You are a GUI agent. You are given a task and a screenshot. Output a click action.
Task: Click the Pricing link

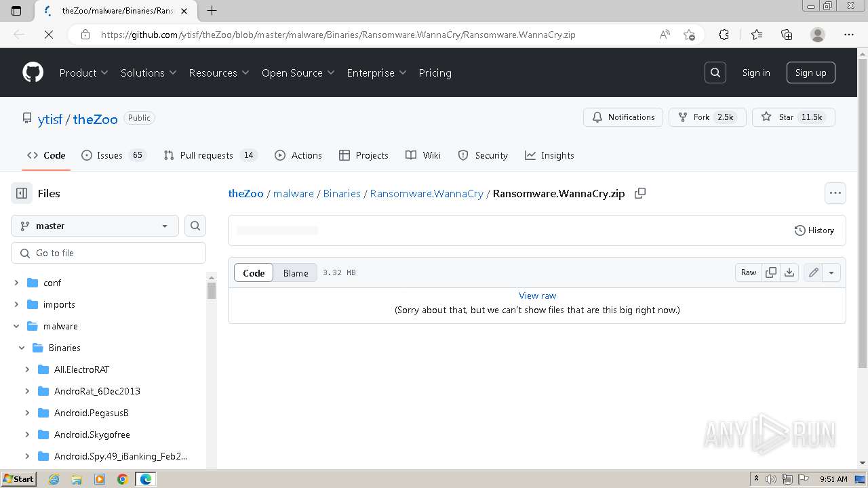(x=435, y=73)
